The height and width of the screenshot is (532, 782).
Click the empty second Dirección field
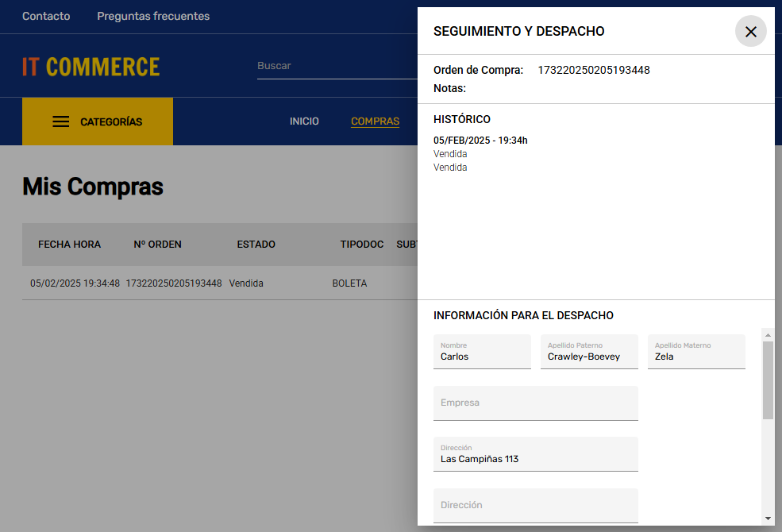point(536,506)
